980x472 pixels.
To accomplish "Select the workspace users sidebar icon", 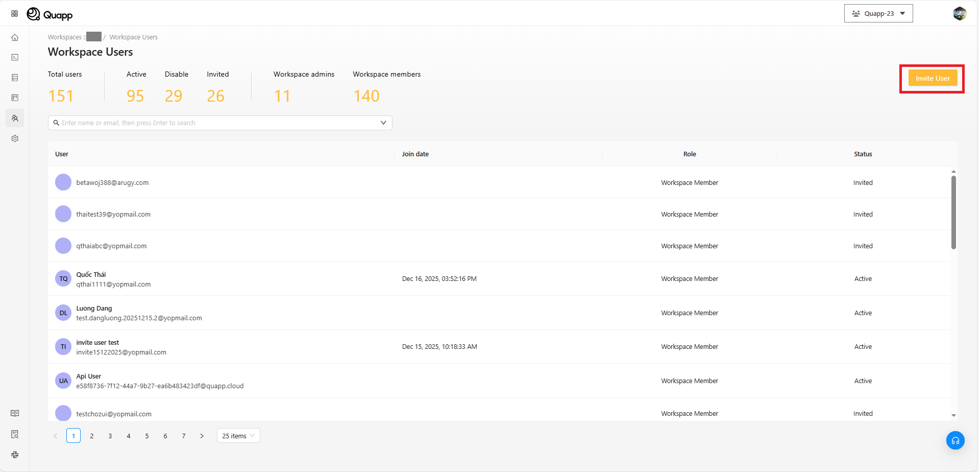I will [x=15, y=118].
